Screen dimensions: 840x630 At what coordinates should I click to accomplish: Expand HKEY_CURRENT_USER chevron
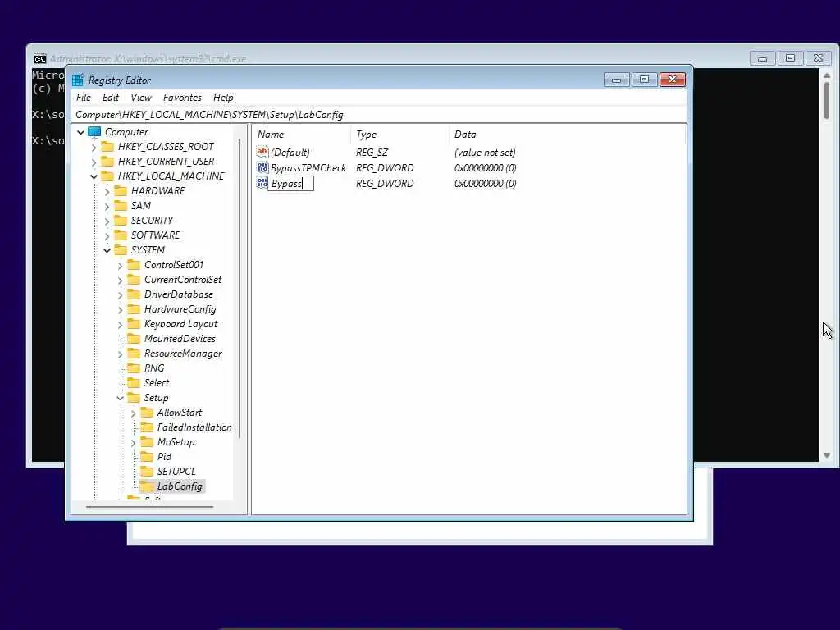(94, 162)
